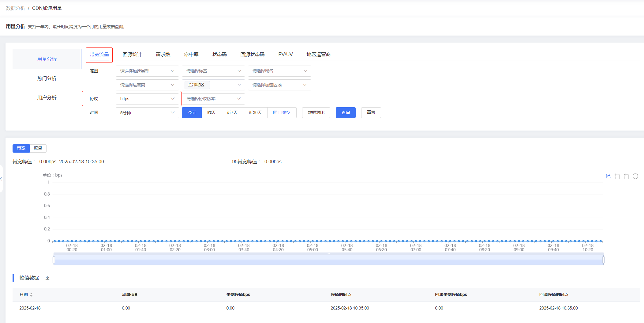The width and height of the screenshot is (644, 323).
Task: Open the 请选择加速类型 dropdown
Action: (147, 71)
